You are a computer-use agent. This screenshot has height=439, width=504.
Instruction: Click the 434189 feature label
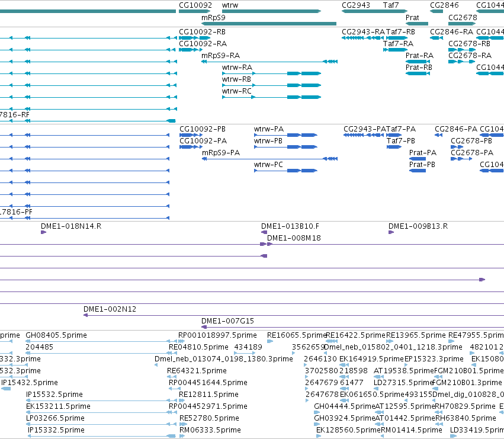pyautogui.click(x=248, y=347)
